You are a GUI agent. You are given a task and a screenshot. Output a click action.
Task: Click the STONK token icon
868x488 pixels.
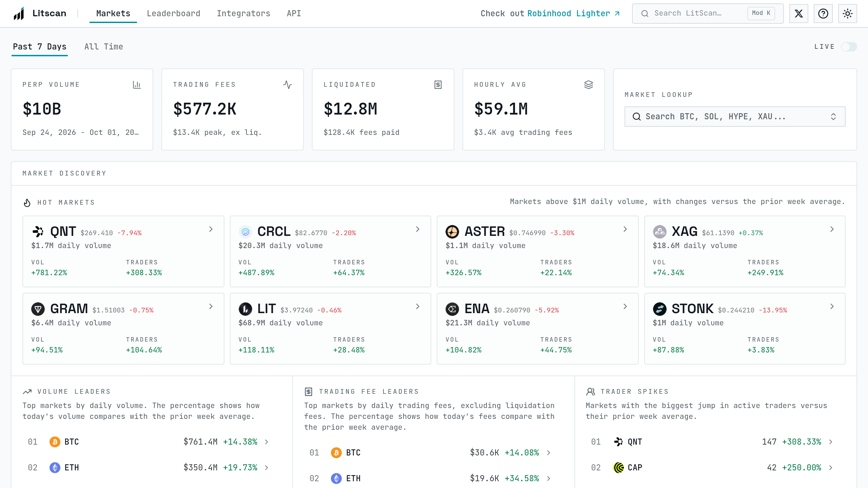coord(659,309)
